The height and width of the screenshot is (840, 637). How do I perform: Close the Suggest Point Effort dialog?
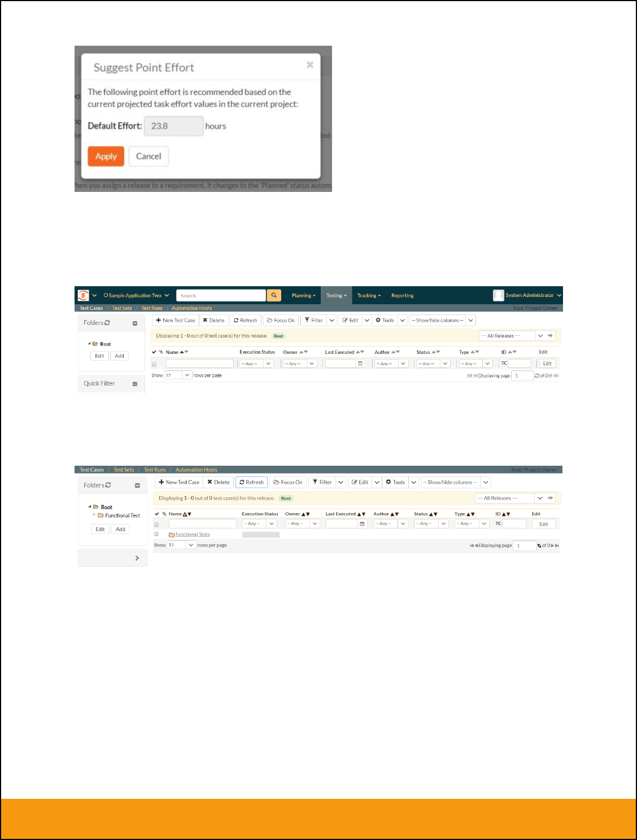coord(309,65)
